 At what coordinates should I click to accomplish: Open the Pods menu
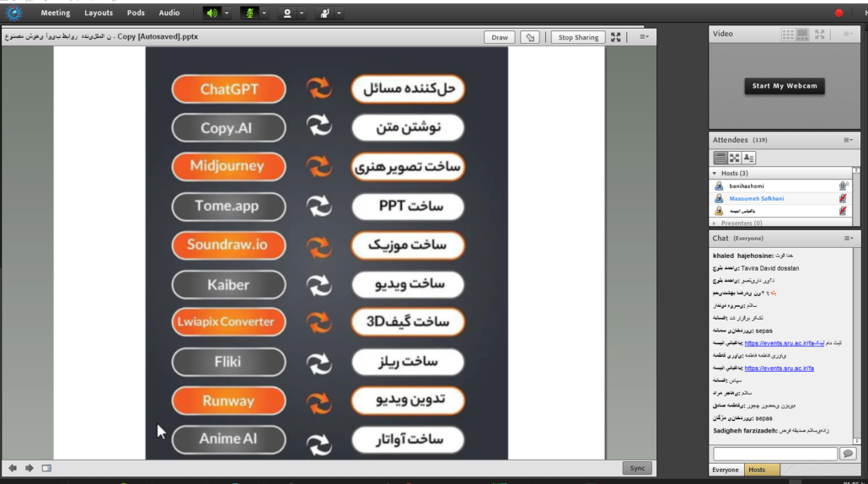coord(136,13)
